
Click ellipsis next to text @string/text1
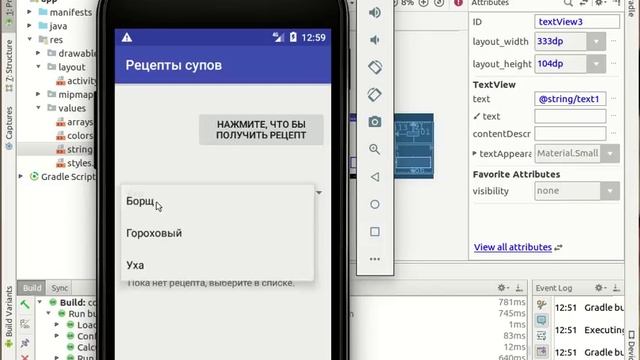pyautogui.click(x=613, y=98)
